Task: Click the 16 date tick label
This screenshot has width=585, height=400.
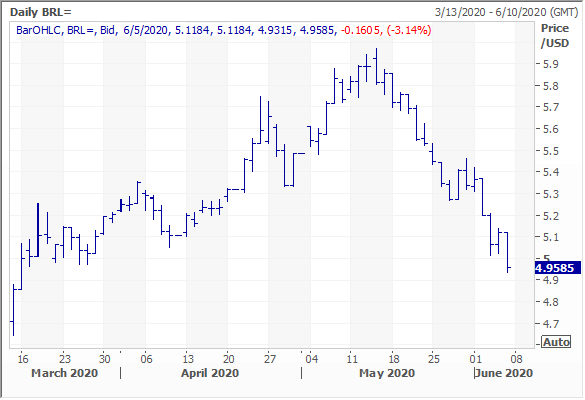Action: [23, 359]
